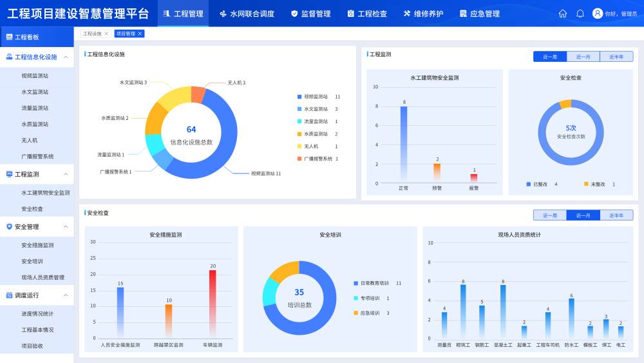
Task: Click the 调度运行 sidebar icon
Action: 9,295
